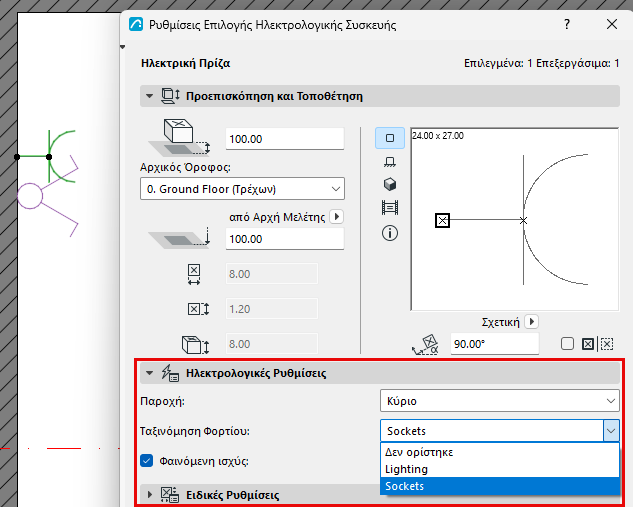The width and height of the screenshot is (633, 507).
Task: Choose Sockets in the dropdown list
Action: click(499, 486)
